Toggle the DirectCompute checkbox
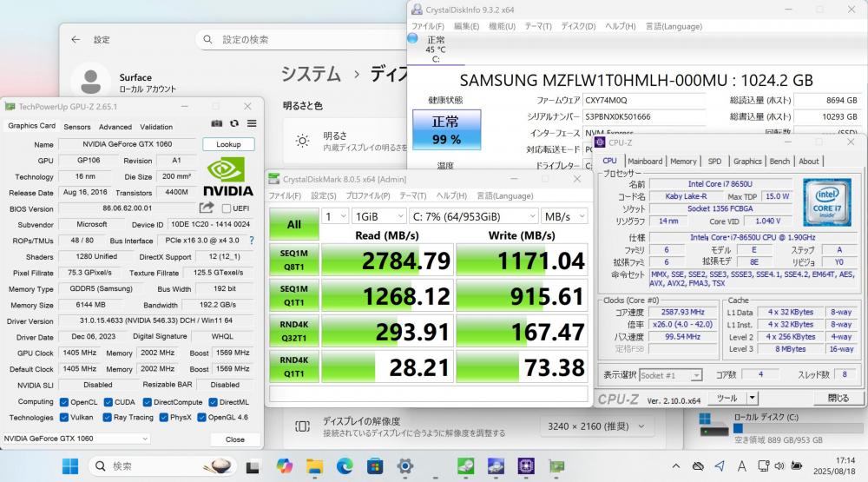868x482 pixels. (148, 402)
